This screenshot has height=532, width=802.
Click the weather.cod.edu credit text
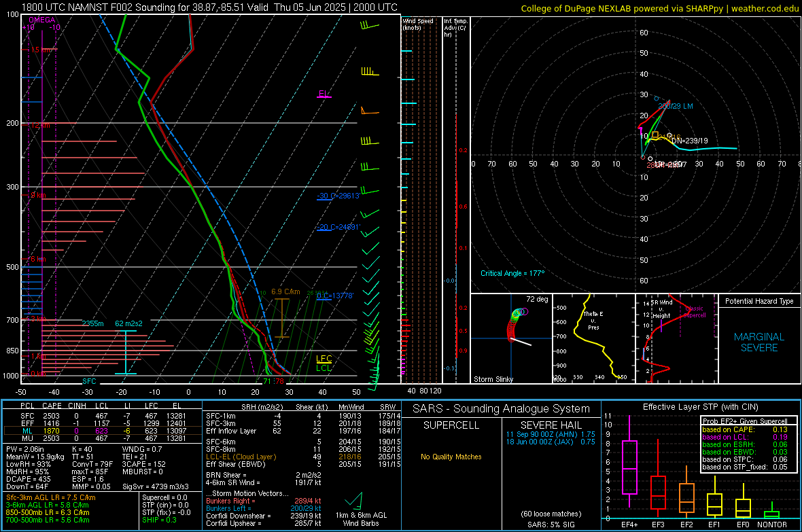[x=765, y=9]
